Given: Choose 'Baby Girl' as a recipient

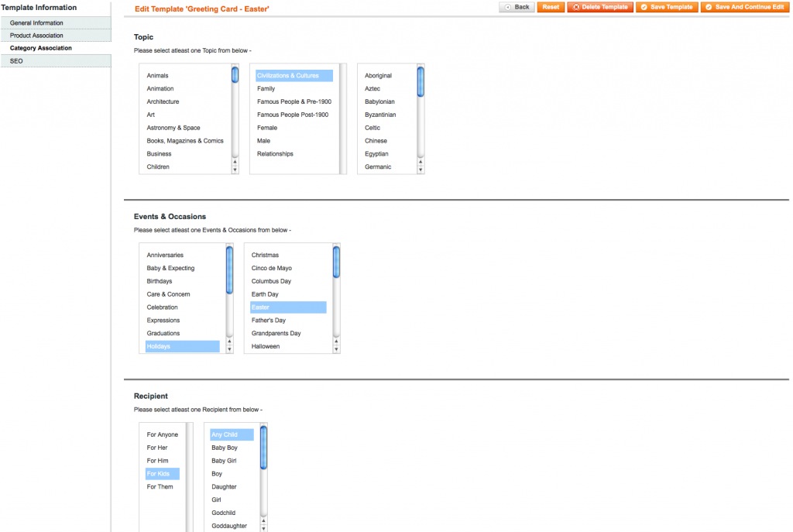Looking at the screenshot, I should tap(225, 461).
